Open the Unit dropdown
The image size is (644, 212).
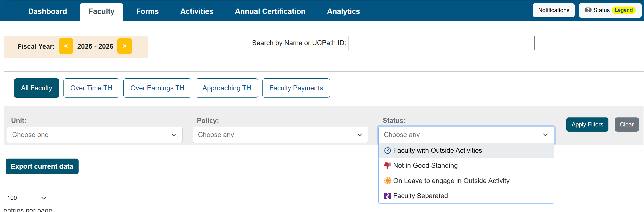pyautogui.click(x=95, y=135)
